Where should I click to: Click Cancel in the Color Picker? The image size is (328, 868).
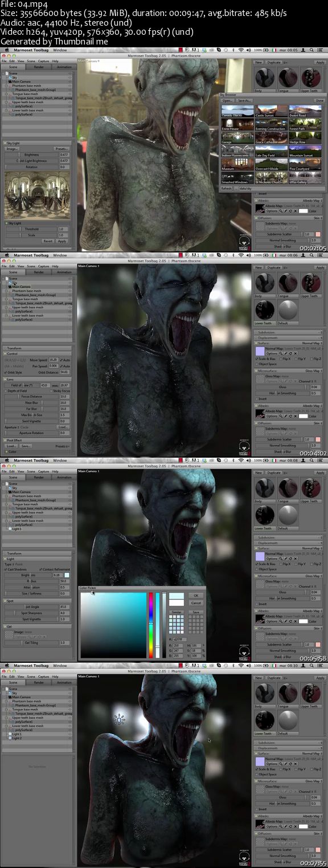tap(196, 603)
